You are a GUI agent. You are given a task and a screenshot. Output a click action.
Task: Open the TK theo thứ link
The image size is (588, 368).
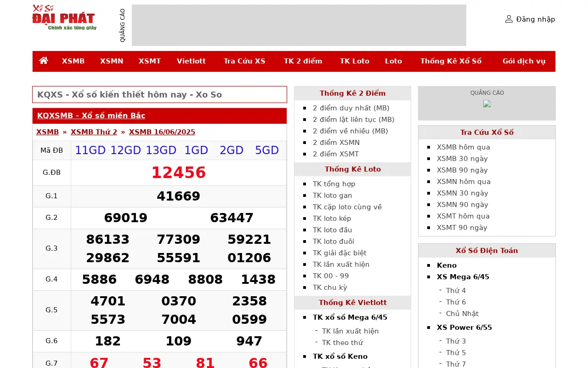[x=342, y=343]
